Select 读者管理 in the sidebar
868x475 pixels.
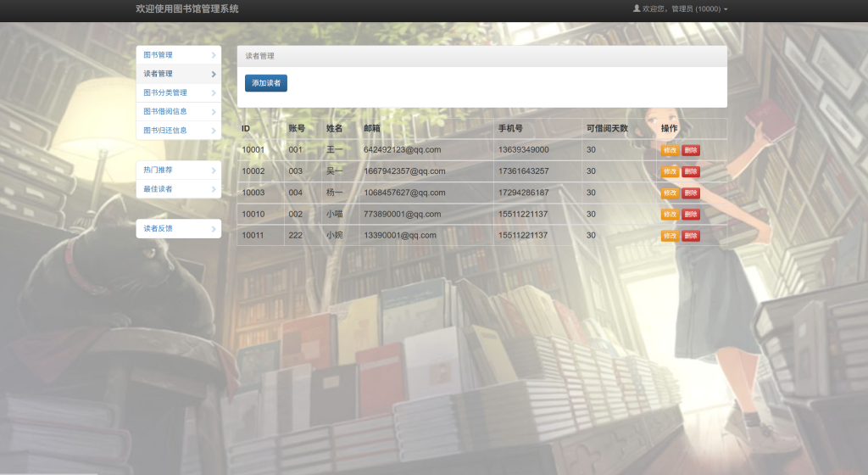point(178,74)
